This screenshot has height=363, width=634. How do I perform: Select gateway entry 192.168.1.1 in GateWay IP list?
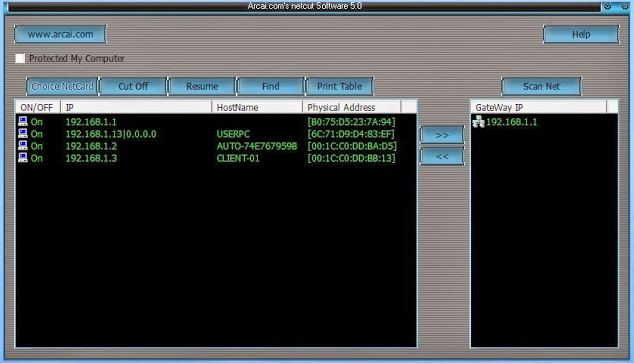coord(511,122)
